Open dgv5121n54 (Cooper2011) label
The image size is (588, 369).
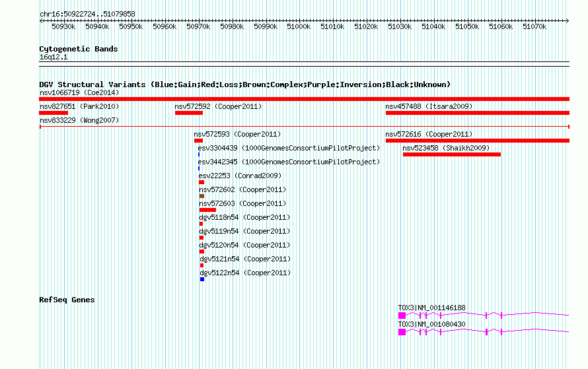tap(245, 259)
